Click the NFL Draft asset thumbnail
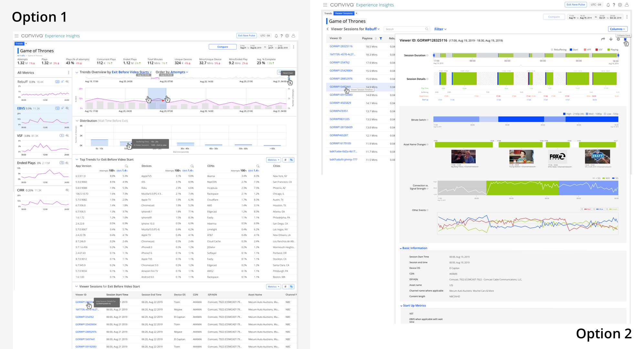Image resolution: width=644 pixels, height=349 pixels. click(597, 157)
